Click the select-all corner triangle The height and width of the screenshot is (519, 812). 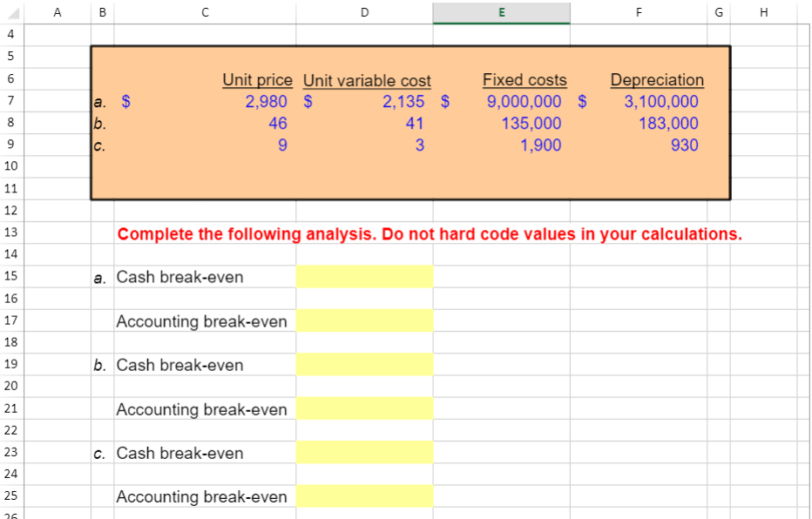coord(12,13)
